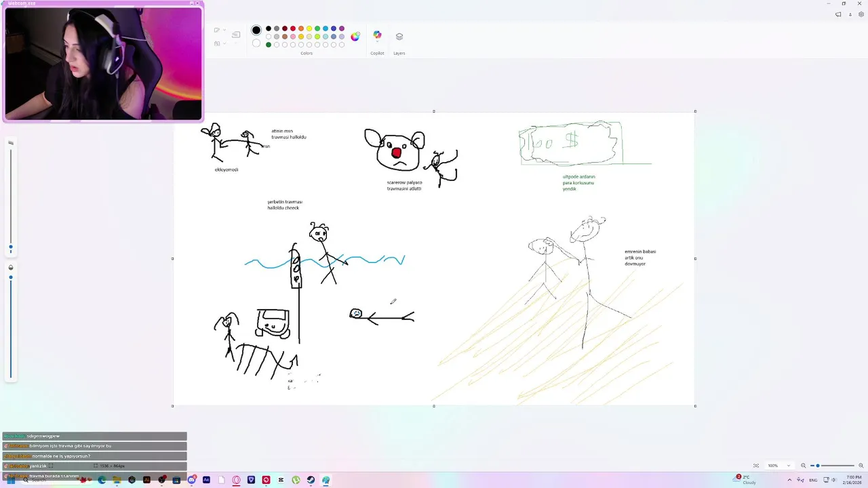
Task: Open the 100% zoom level dropdown
Action: (779, 466)
